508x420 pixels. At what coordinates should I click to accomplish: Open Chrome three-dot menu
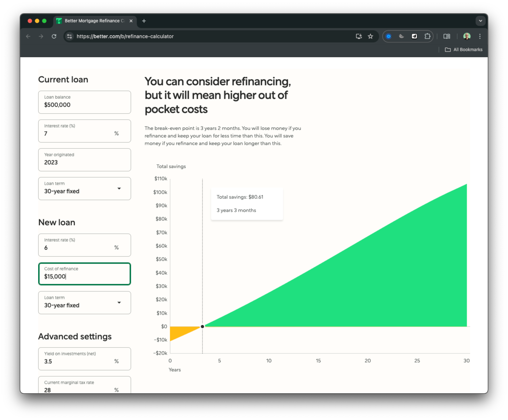(480, 36)
